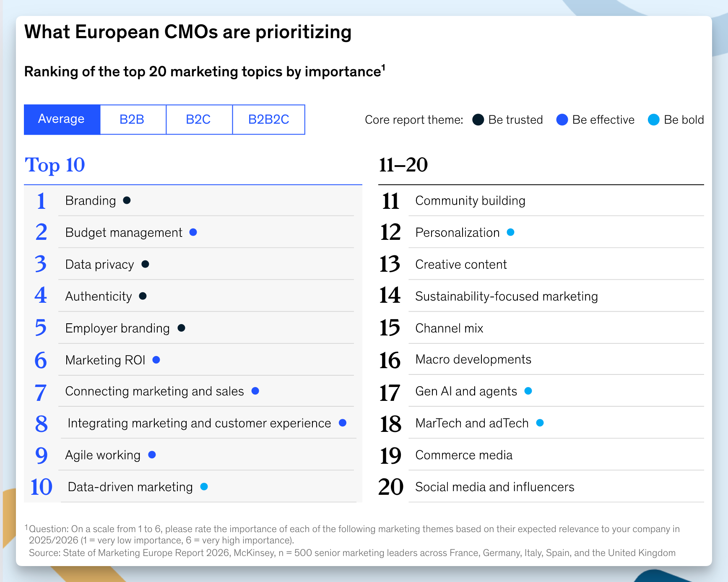Screen dimensions: 728x582
Task: Click the dot beside Personalization
Action: pos(510,232)
